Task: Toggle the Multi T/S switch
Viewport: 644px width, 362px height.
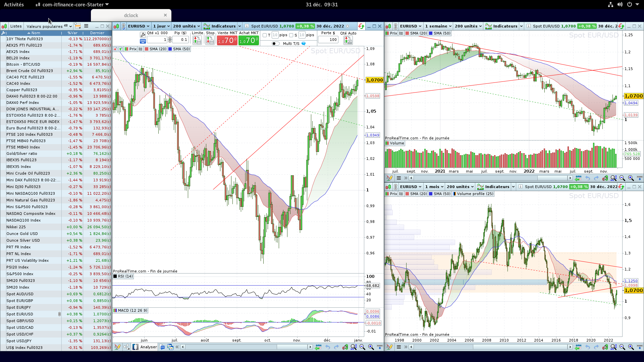Action: 275,44
